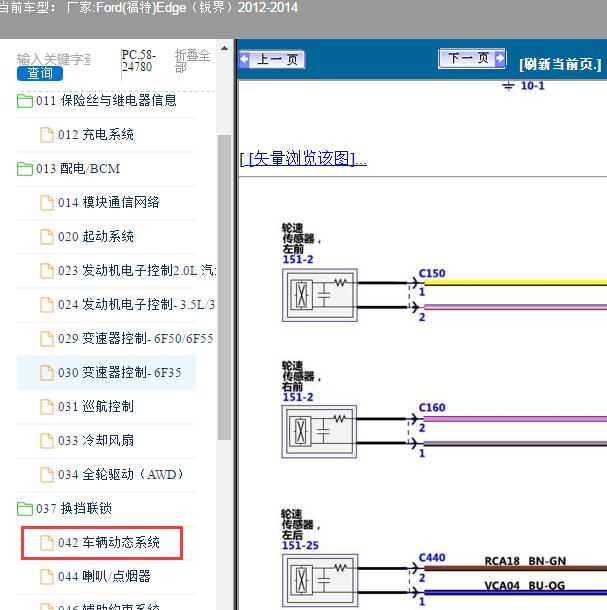Click the right arrow icon on 下一页
The height and width of the screenshot is (610, 607).
[x=500, y=58]
